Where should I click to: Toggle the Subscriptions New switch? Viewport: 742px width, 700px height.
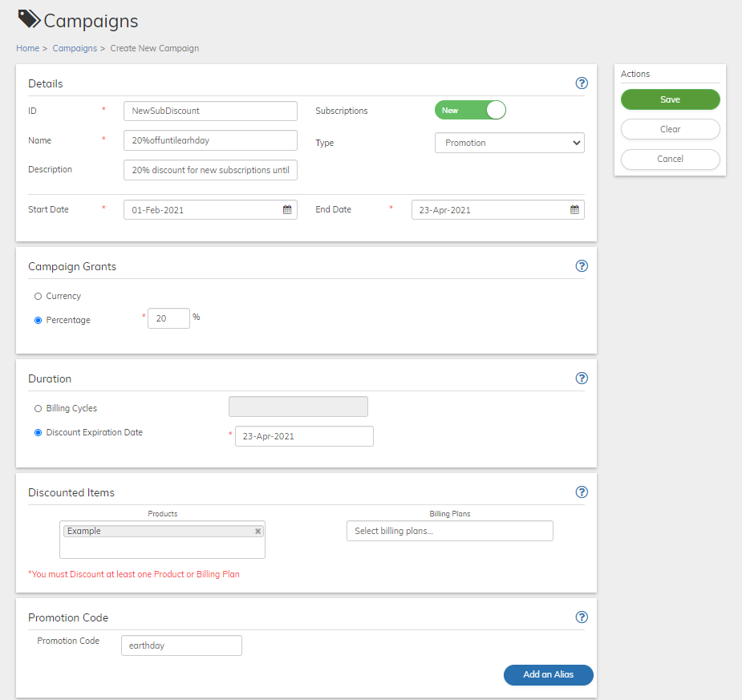click(470, 110)
